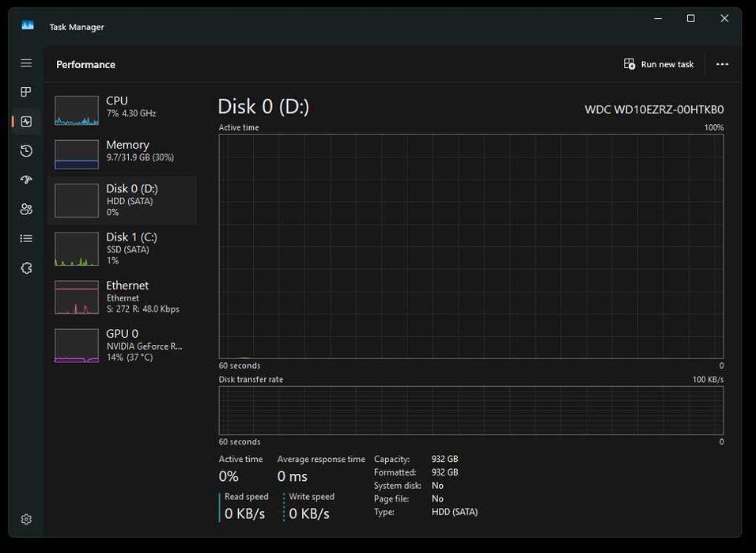The width and height of the screenshot is (756, 553).
Task: Open the App history page icon
Action: [26, 151]
